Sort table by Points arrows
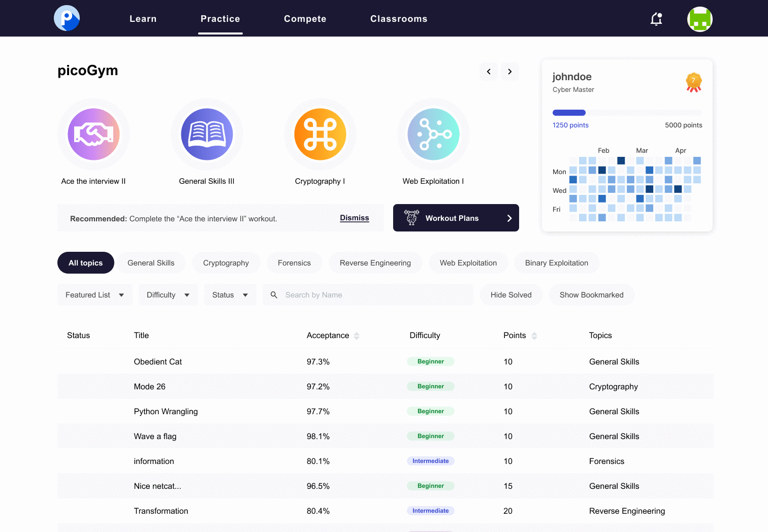This screenshot has height=532, width=768. tap(534, 336)
